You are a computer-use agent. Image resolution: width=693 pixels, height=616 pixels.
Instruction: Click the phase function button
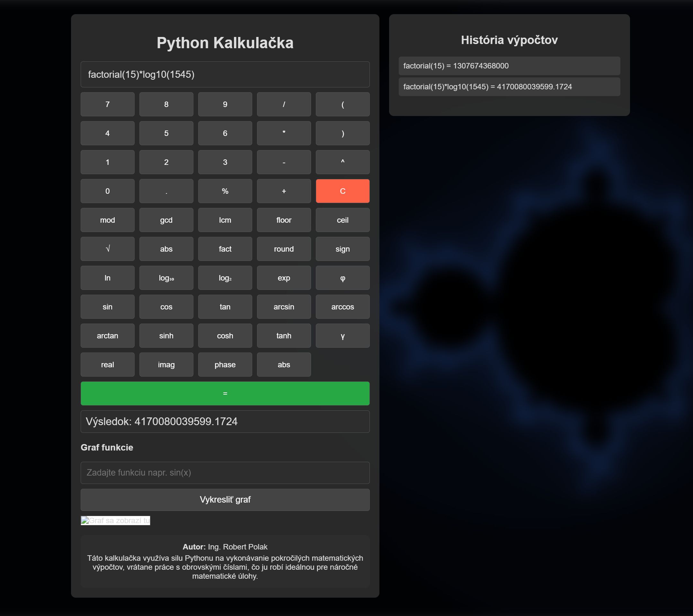pyautogui.click(x=225, y=364)
